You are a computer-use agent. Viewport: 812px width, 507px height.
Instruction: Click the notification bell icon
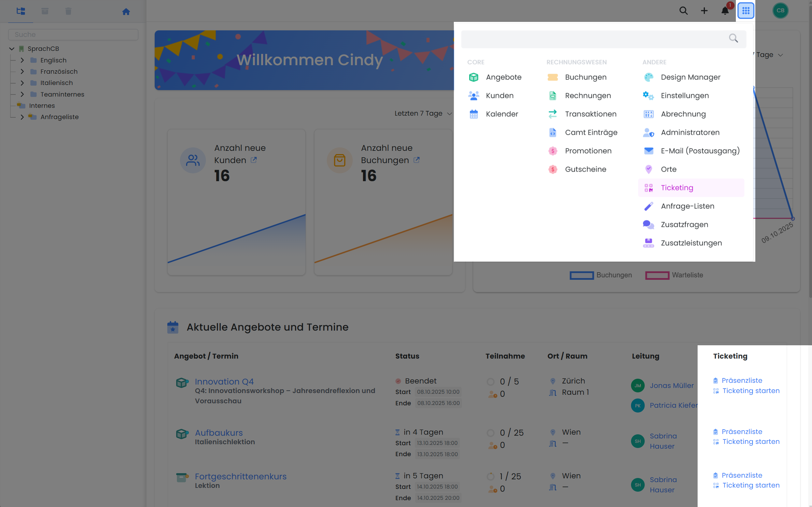pos(725,11)
